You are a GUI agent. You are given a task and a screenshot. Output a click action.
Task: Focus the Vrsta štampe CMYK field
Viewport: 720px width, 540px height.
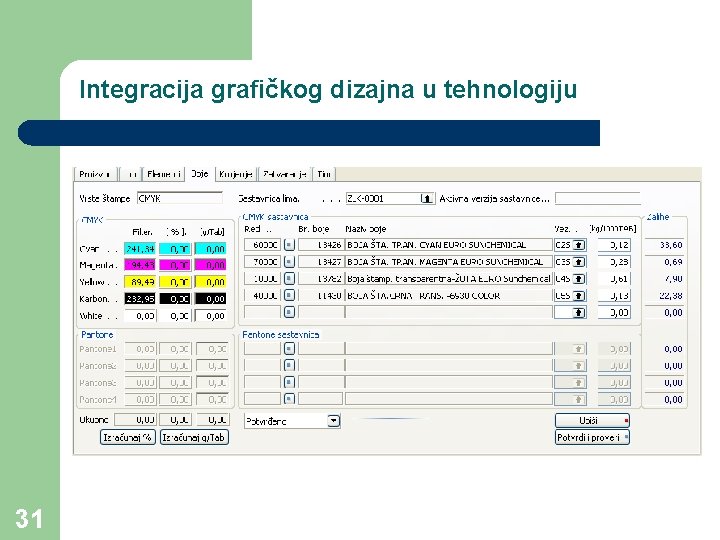[x=180, y=198]
